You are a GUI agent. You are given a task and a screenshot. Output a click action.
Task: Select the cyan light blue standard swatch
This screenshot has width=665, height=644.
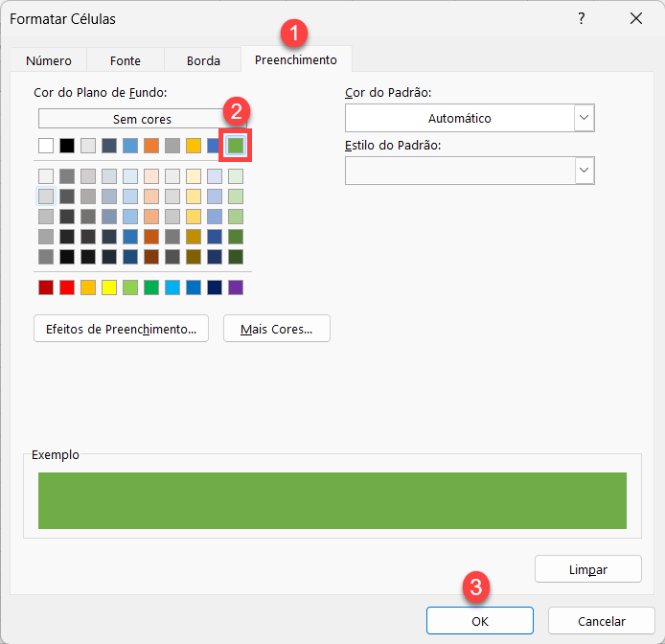tap(172, 287)
